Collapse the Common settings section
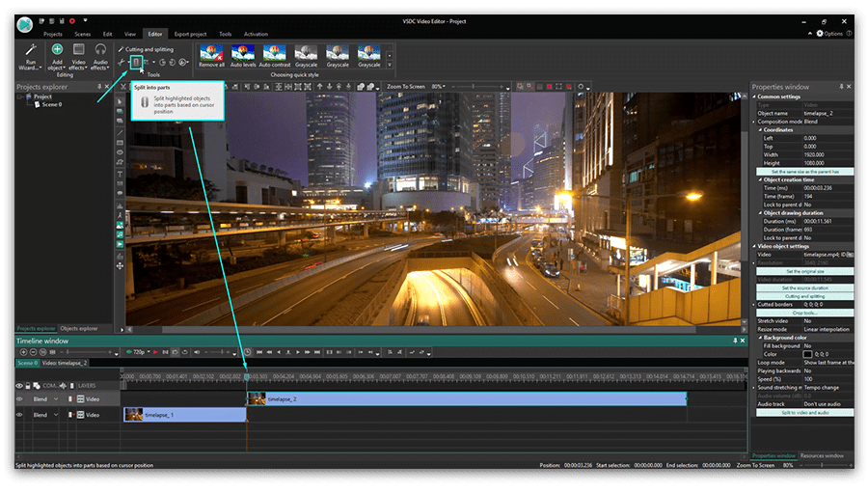Viewport: 868px width, 492px height. [x=754, y=96]
